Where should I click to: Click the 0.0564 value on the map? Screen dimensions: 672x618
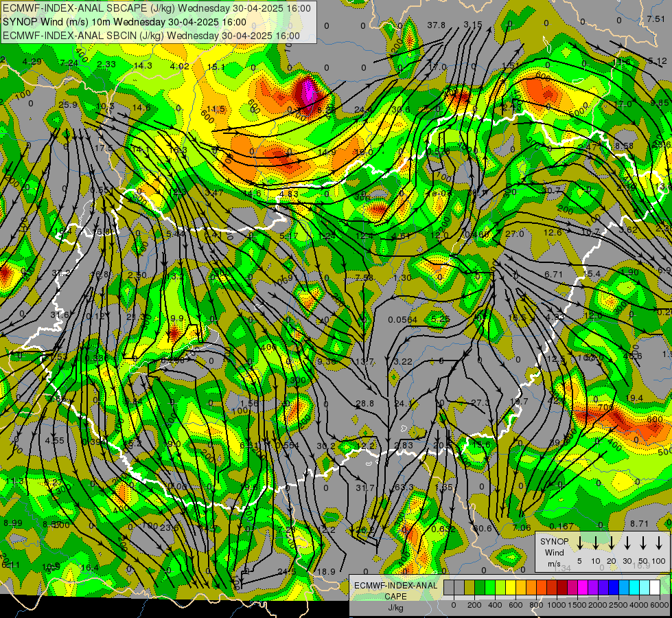click(402, 319)
